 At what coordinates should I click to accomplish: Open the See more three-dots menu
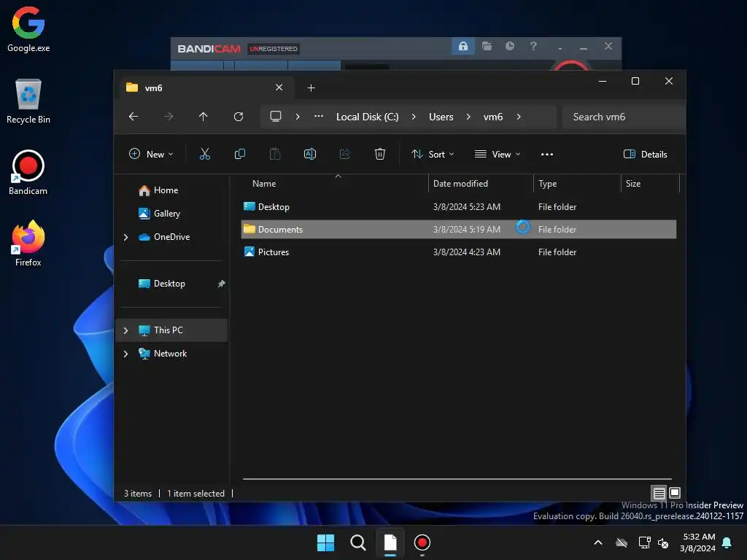pos(547,155)
